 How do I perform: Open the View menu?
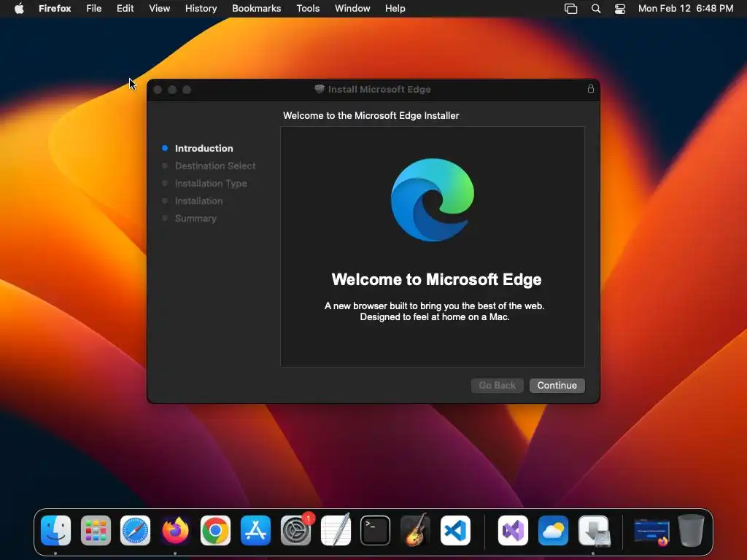(160, 8)
